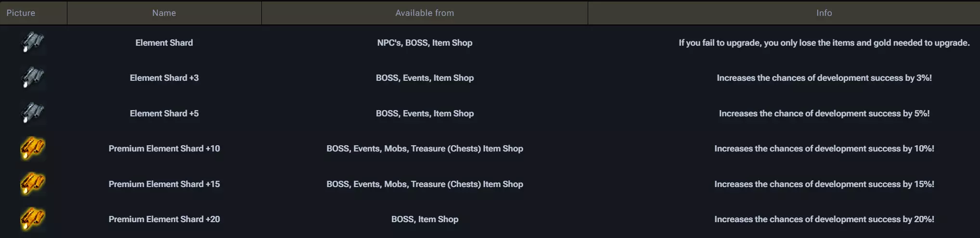980x238 pixels.
Task: Click the fail to upgrade info text
Action: pyautogui.click(x=824, y=43)
